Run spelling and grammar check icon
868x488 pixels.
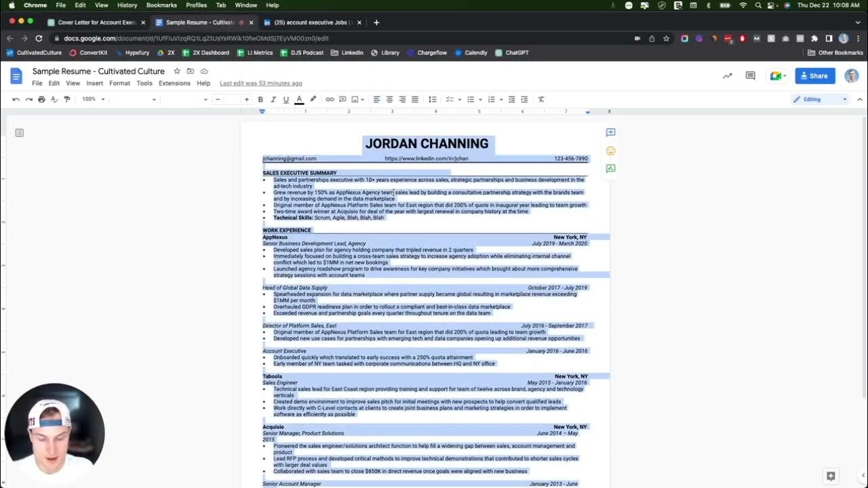pos(54,100)
